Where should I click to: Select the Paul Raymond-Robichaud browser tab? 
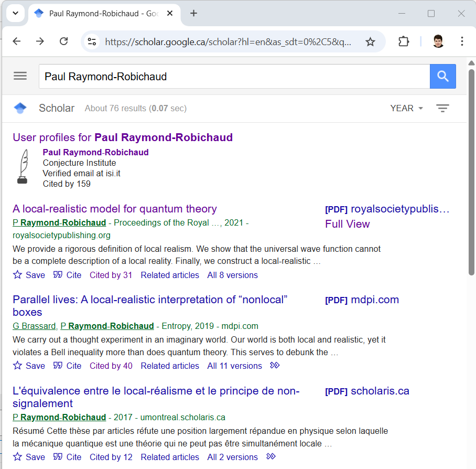[103, 13]
